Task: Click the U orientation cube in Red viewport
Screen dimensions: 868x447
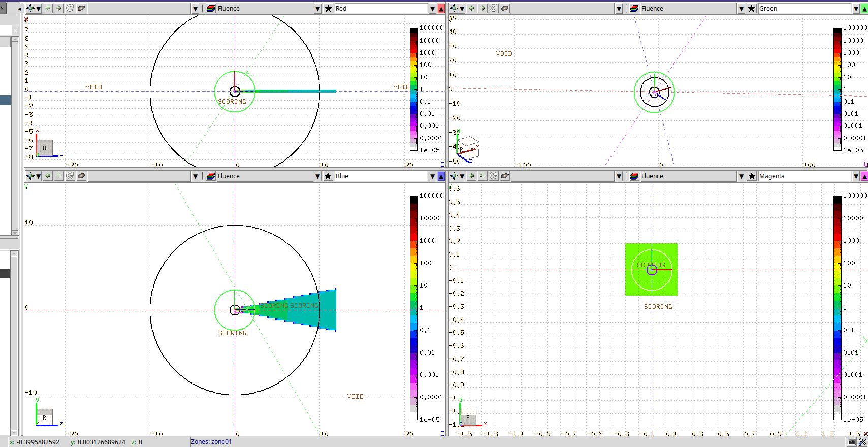Action: tap(44, 148)
